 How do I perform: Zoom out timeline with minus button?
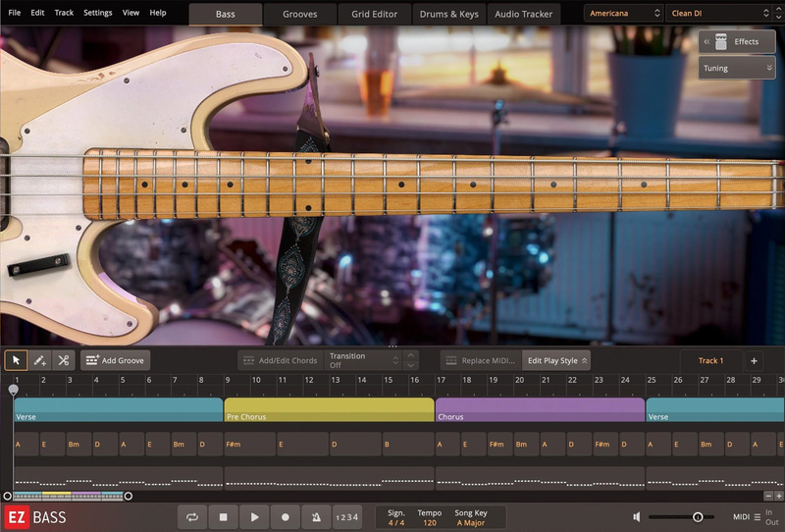pos(768,496)
